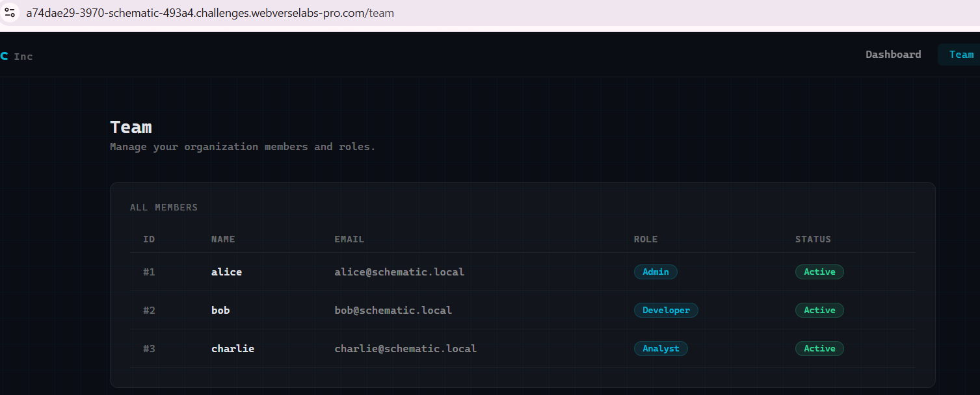This screenshot has width=980, height=395.
Task: Select member name bob
Action: (220, 311)
